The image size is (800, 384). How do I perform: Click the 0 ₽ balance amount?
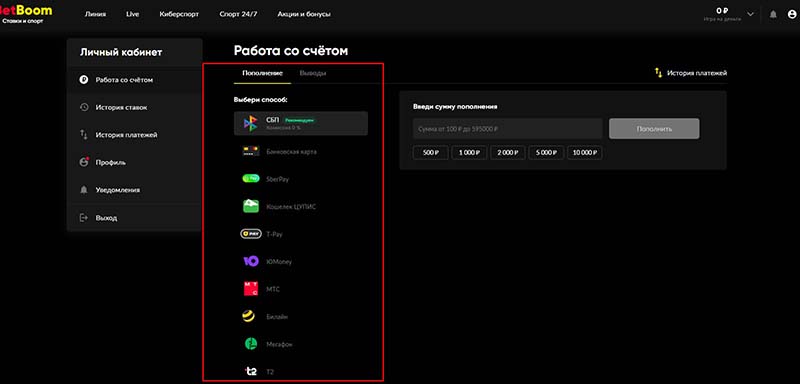pyautogui.click(x=721, y=10)
